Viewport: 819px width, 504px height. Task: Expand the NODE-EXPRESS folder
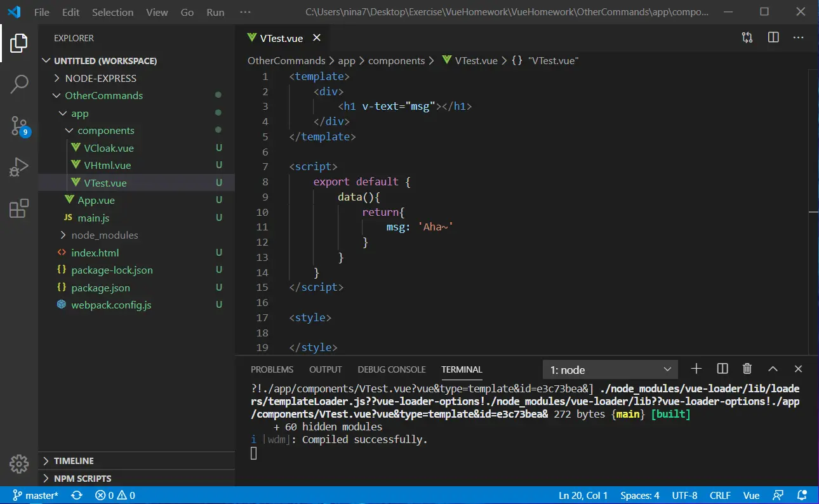tap(100, 78)
